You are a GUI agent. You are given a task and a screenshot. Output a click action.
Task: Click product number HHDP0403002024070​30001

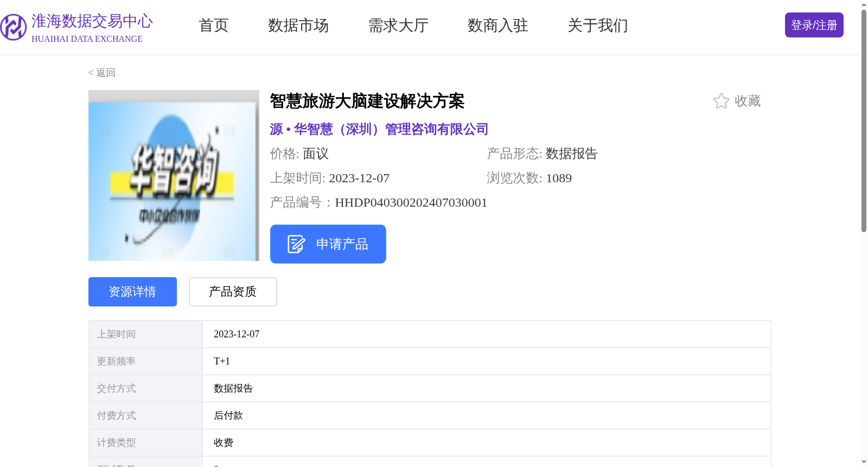click(x=411, y=203)
